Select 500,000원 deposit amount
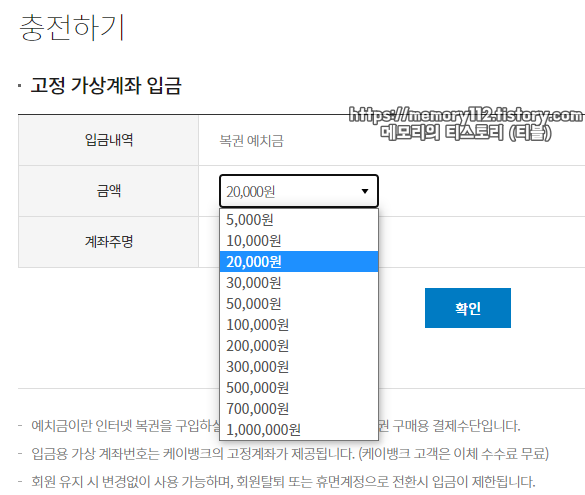Screen dimensions: 585x495 (x=299, y=388)
